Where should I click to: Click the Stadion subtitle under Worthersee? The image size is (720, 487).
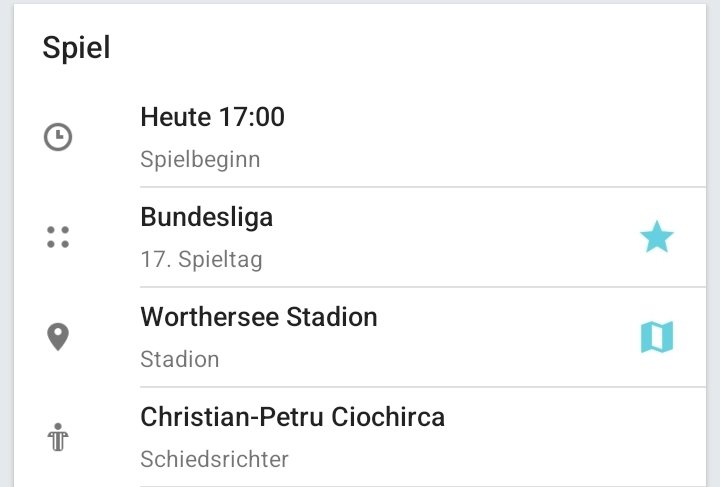[180, 359]
